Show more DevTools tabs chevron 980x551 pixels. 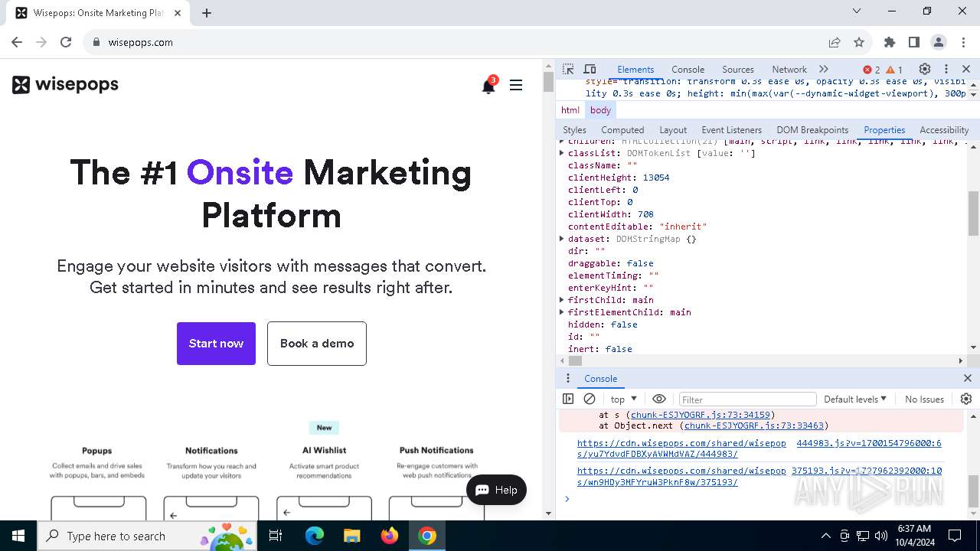tap(824, 69)
